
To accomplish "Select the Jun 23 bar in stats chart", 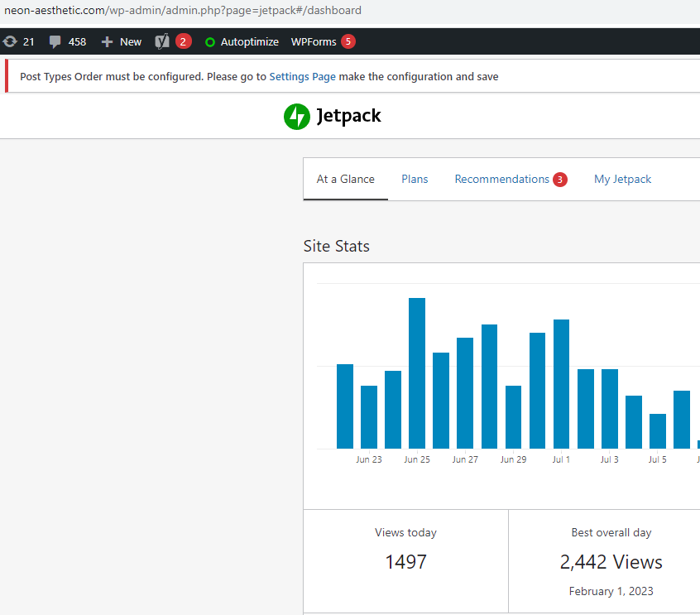I will pos(369,416).
